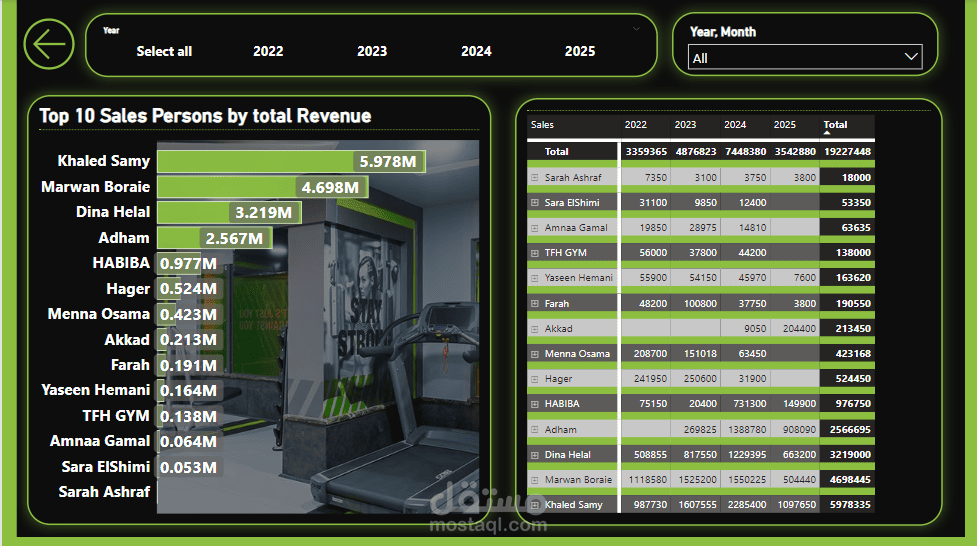Click the 2024 column header

(735, 125)
